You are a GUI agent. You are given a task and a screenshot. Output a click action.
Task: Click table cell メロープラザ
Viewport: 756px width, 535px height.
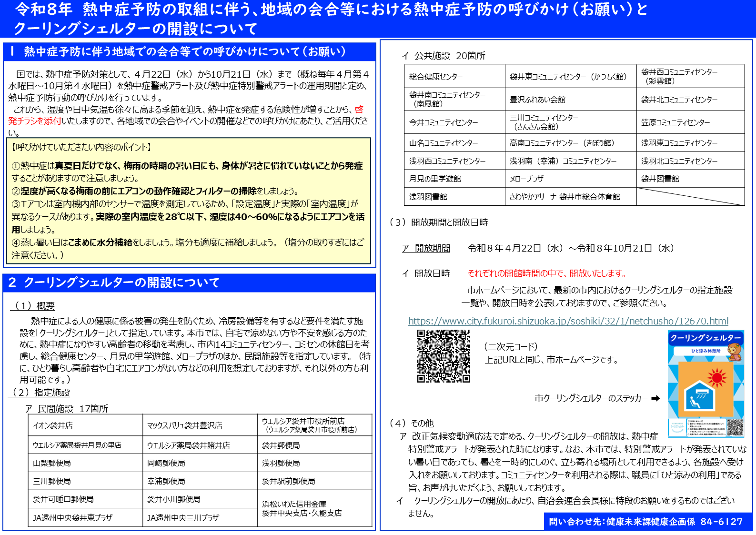point(571,179)
